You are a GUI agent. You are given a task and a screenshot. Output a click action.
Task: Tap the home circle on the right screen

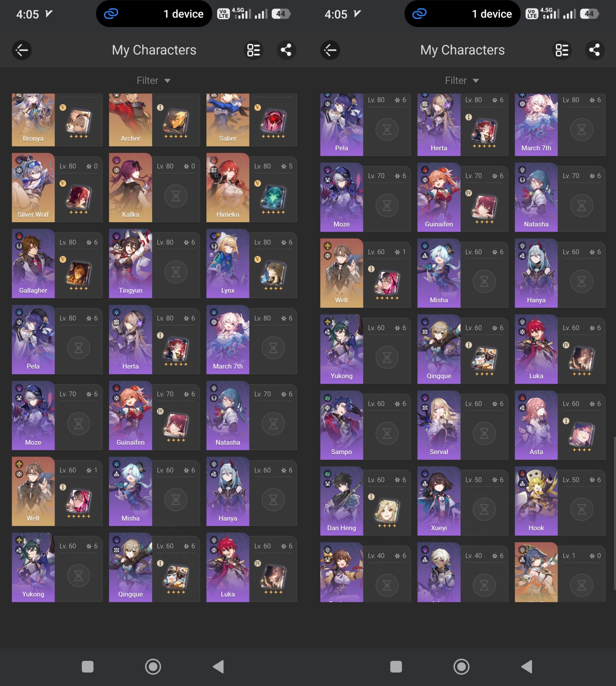click(461, 666)
